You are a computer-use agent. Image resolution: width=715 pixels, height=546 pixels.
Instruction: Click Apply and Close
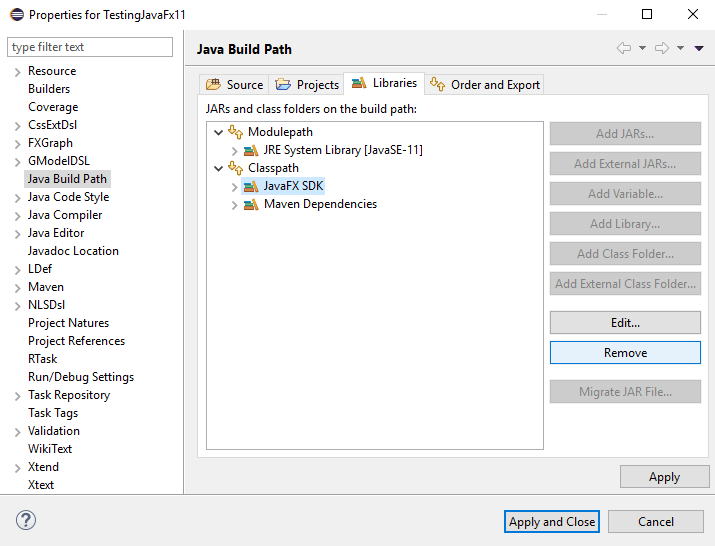(552, 521)
